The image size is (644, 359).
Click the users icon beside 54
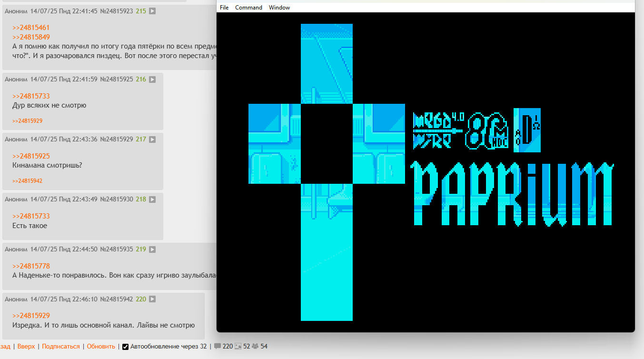tap(255, 346)
